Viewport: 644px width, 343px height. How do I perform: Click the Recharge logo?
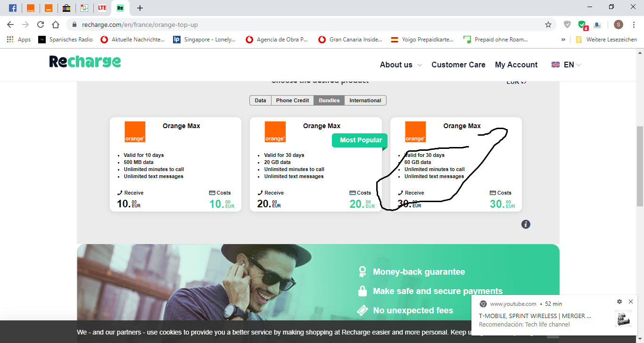[85, 62]
